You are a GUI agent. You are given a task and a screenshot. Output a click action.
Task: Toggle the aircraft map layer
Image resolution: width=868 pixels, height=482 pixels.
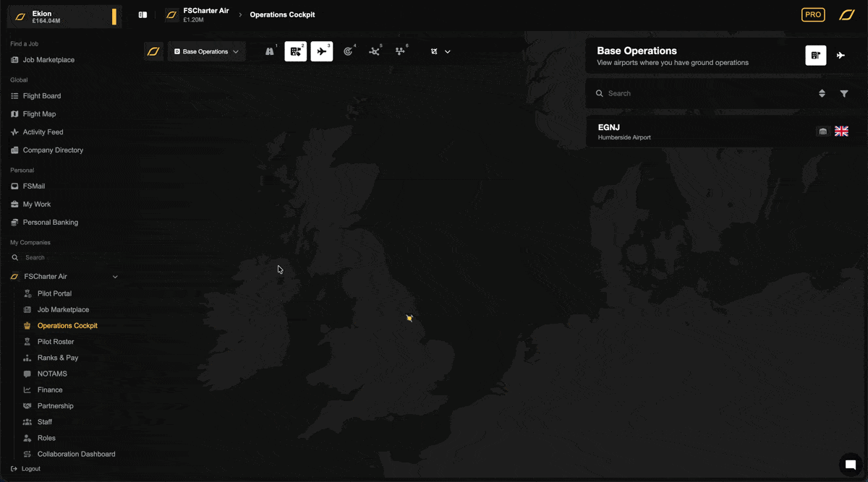click(322, 51)
